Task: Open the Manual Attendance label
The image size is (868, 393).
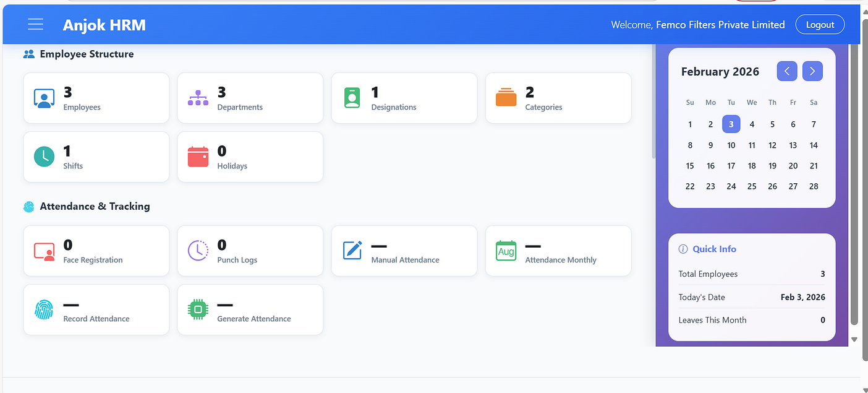Action: coord(405,260)
